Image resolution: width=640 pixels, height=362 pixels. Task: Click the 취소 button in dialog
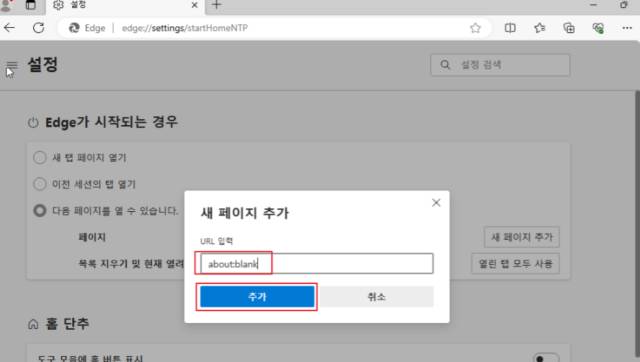coord(376,297)
